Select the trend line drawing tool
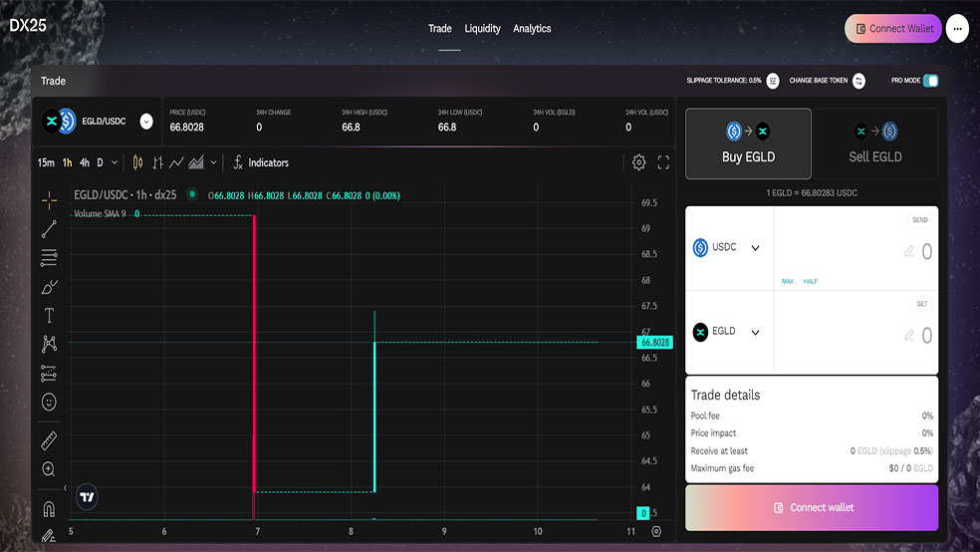Viewport: 980px width, 552px height. (50, 229)
